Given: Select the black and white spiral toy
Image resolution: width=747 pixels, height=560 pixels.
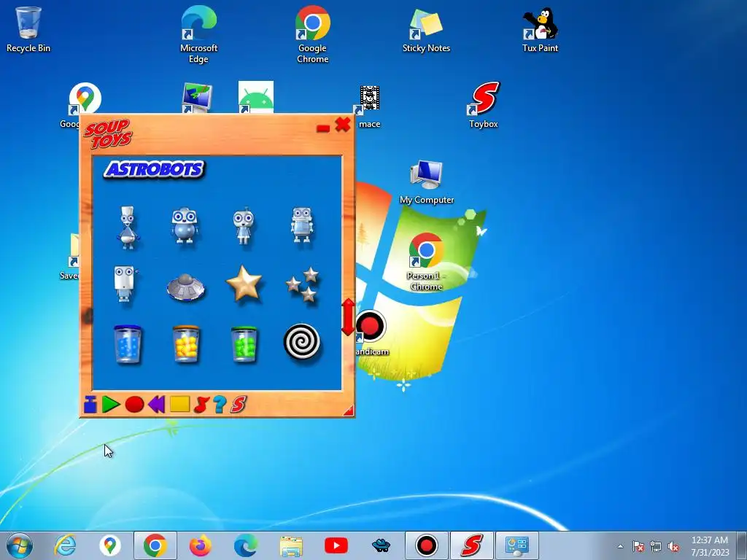Looking at the screenshot, I should (x=301, y=342).
